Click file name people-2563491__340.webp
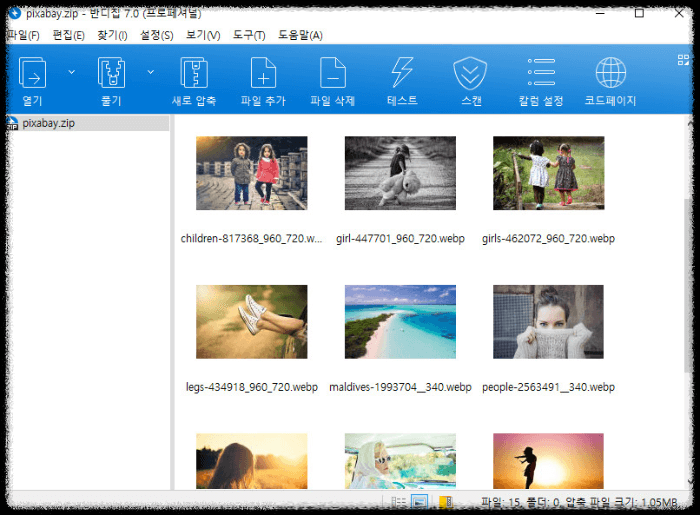The height and width of the screenshot is (515, 700). [x=549, y=387]
